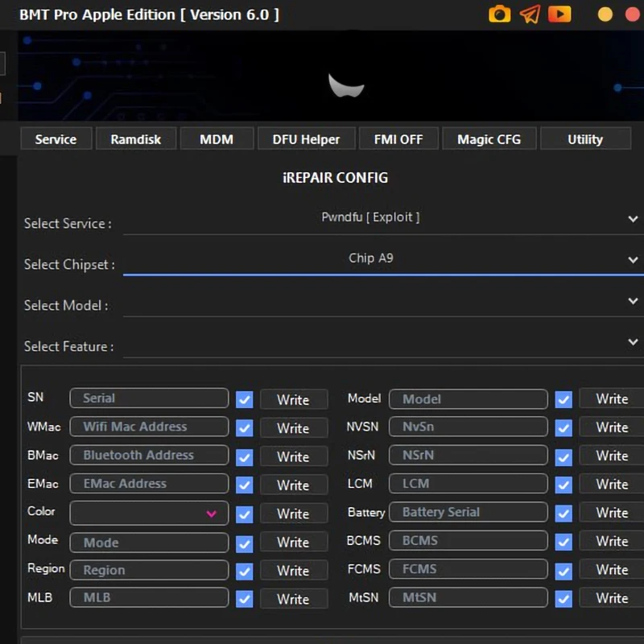Click Write button for Region

(x=294, y=570)
